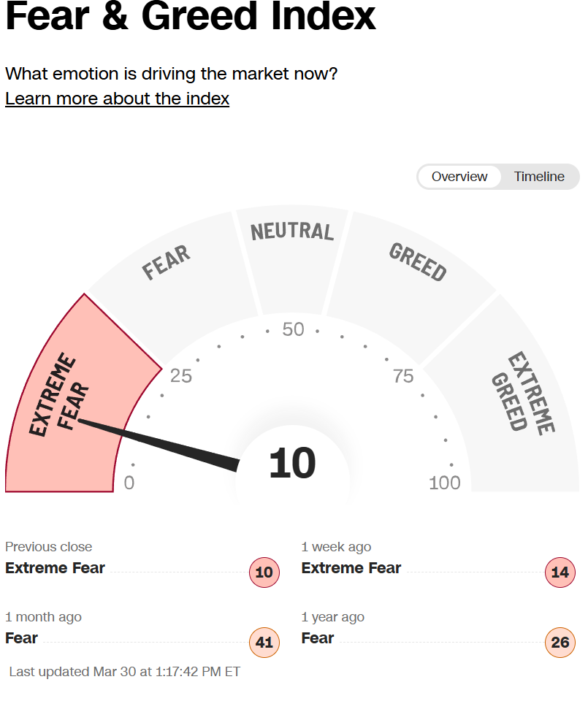
Task: Select the Overview toggle option
Action: tap(459, 177)
